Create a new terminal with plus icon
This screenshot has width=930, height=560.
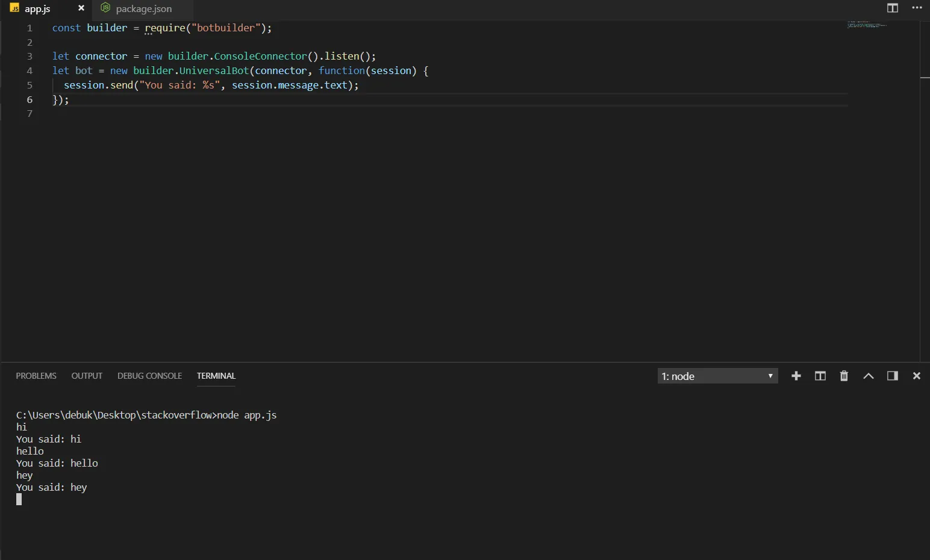click(796, 376)
